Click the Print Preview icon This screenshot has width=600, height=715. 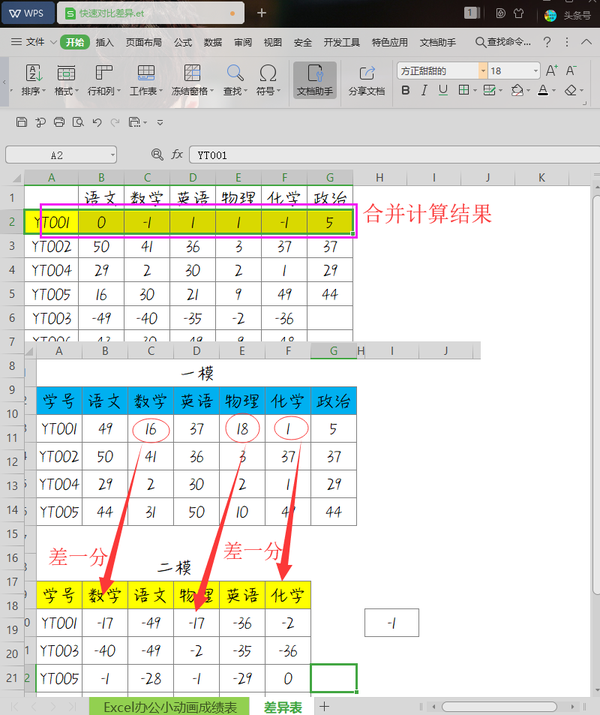[78, 122]
